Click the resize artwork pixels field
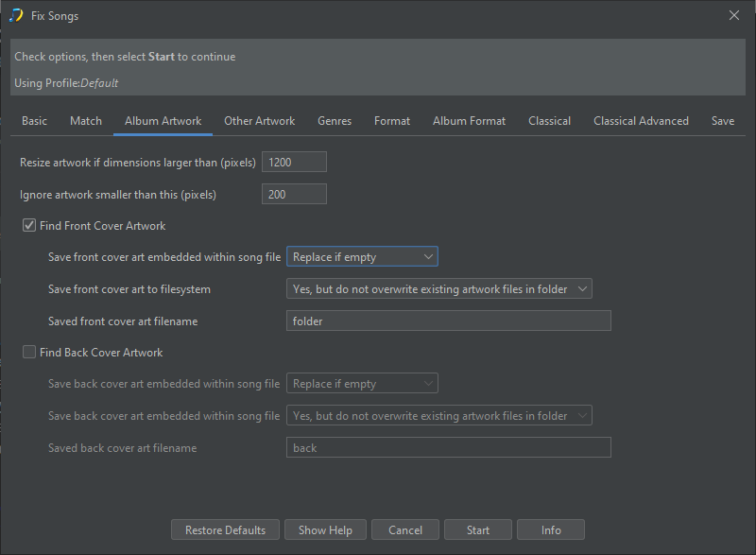Viewport: 756px width, 555px height. click(x=294, y=163)
